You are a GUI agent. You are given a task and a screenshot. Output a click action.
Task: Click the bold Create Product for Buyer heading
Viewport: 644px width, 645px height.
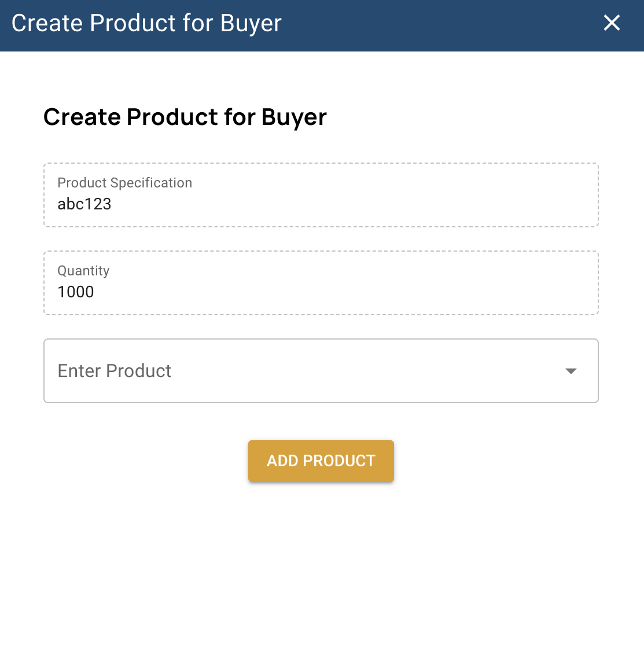(185, 117)
